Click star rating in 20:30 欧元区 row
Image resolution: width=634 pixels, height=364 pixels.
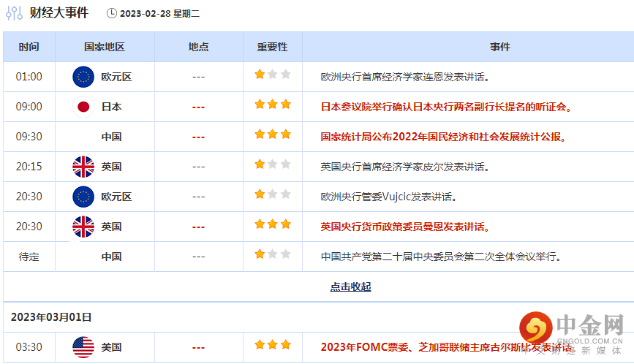point(273,194)
